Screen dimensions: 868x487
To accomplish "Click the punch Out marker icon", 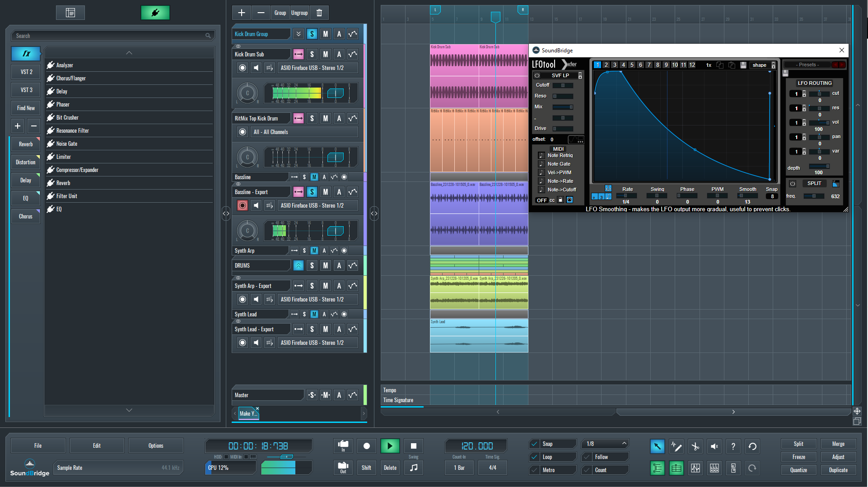I will 343,468.
